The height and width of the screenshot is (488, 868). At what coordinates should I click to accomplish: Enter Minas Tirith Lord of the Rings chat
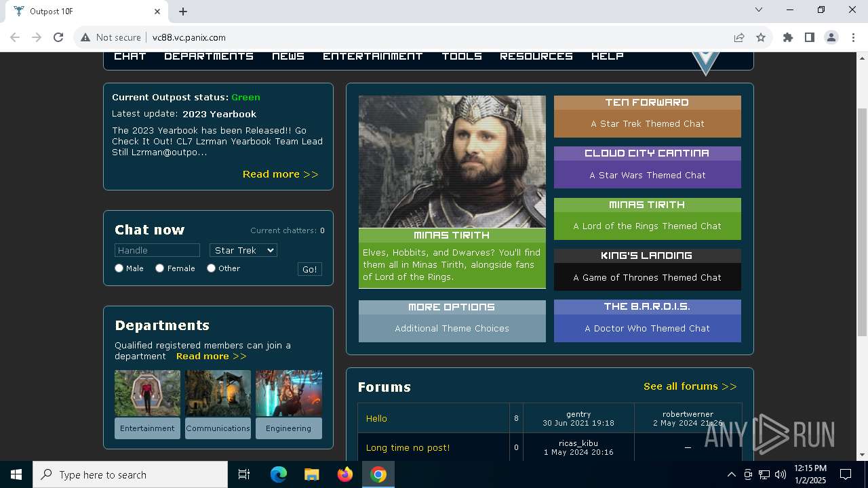pyautogui.click(x=648, y=219)
